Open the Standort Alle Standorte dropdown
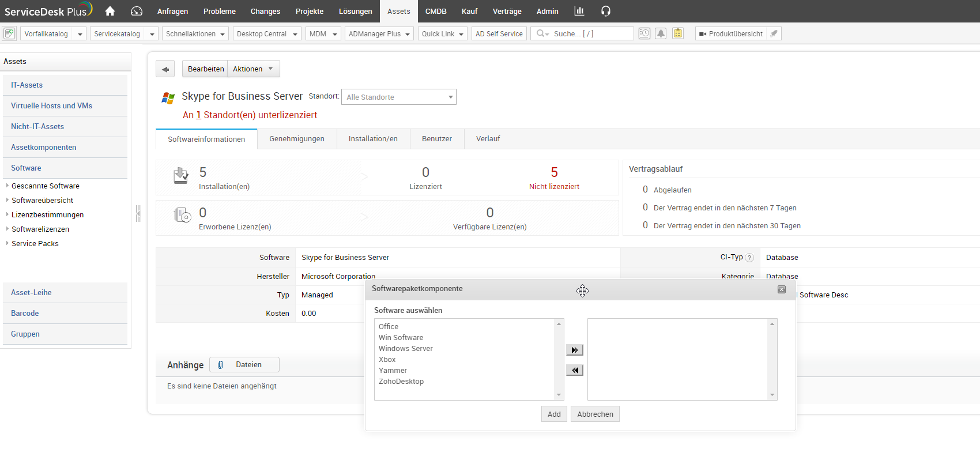Image resolution: width=980 pixels, height=464 pixels. coord(399,97)
